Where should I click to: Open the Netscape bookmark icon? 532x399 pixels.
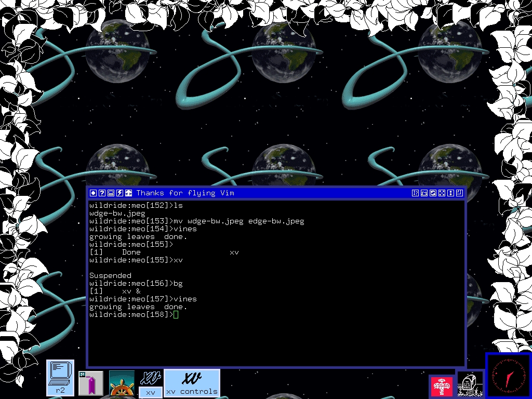(90, 383)
